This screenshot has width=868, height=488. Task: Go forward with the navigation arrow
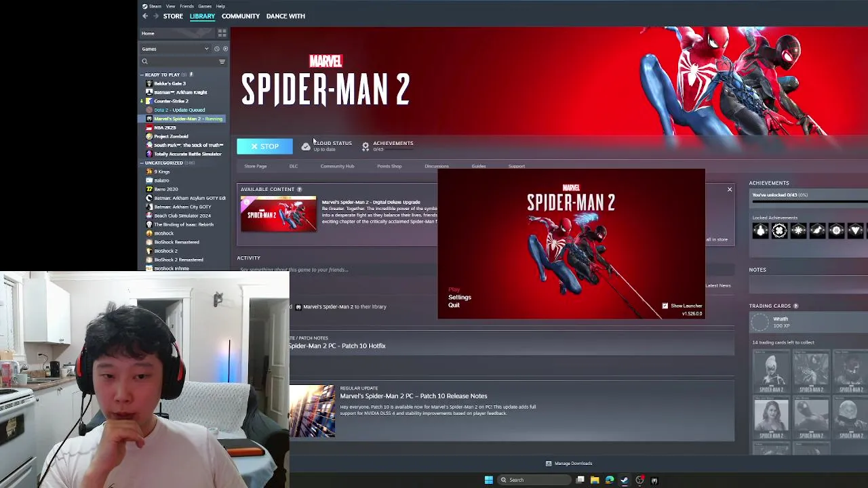pyautogui.click(x=156, y=16)
